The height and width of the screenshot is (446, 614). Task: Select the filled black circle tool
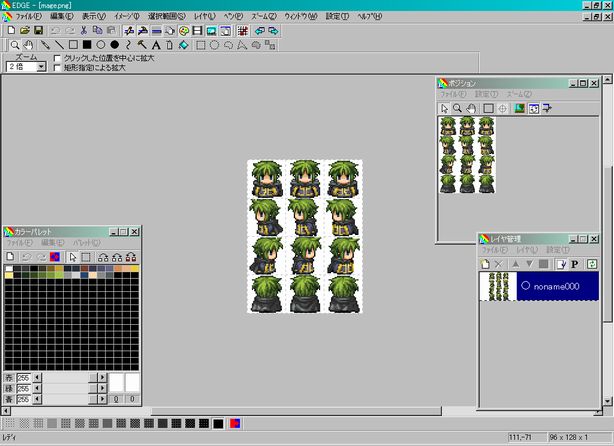click(114, 45)
